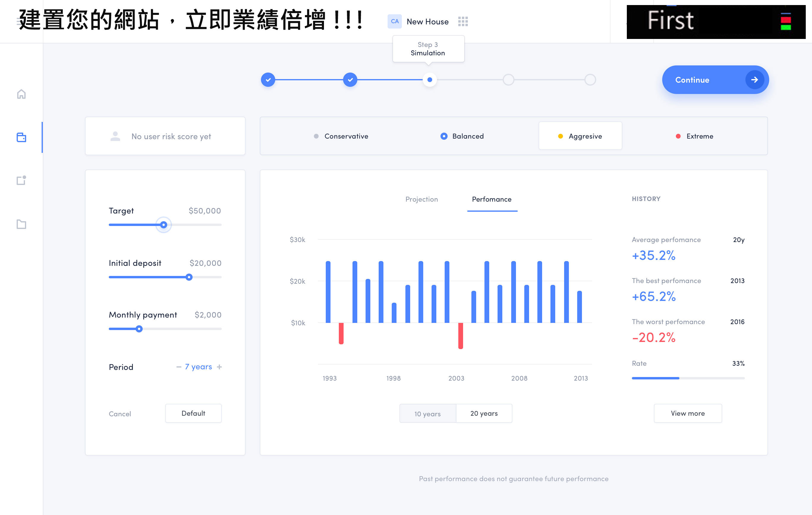
Task: Click the No user risk score yet card
Action: [x=165, y=136]
